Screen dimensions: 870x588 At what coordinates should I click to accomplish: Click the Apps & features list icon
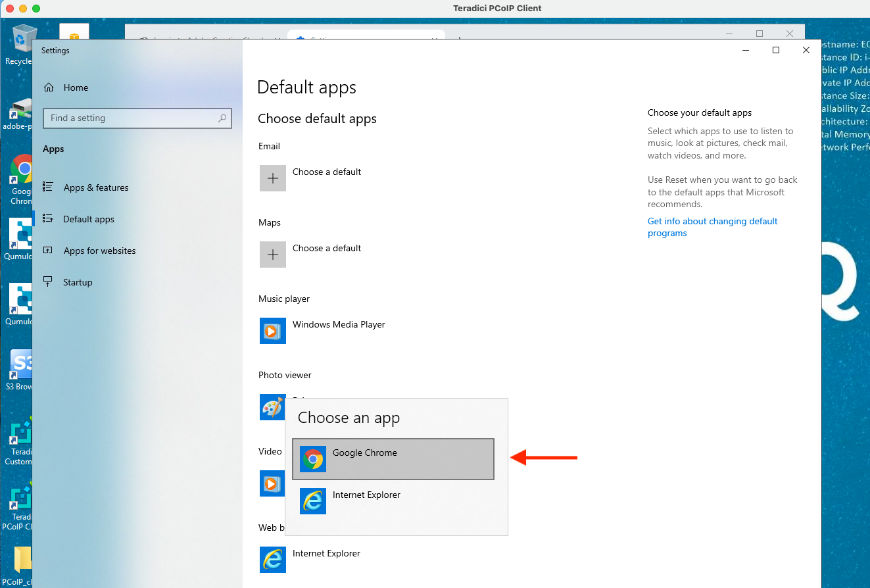48,187
